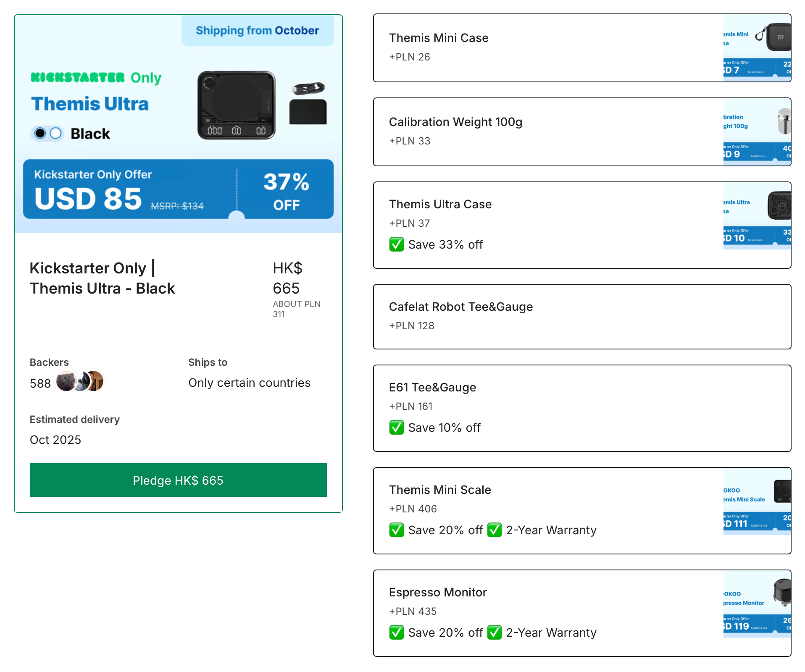Image resolution: width=805 pixels, height=672 pixels.
Task: Click the +PLN 161 price
Action: (x=411, y=406)
